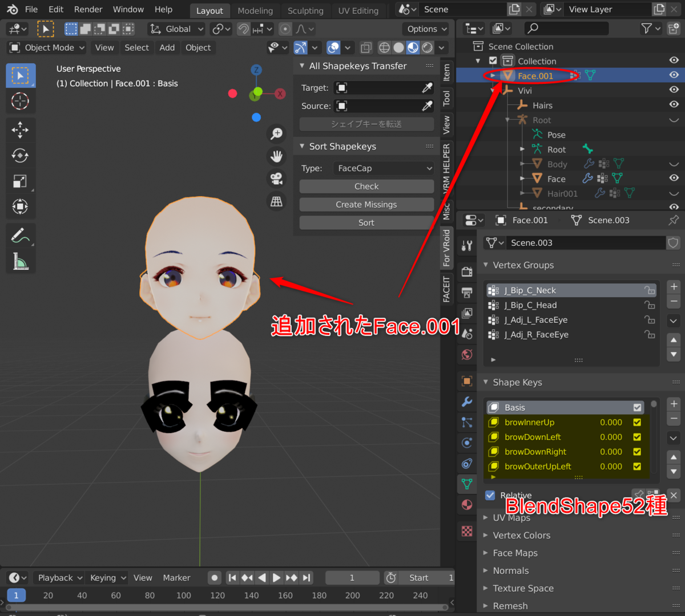The height and width of the screenshot is (616, 685).
Task: Select the Select Box tool
Action: [21, 76]
